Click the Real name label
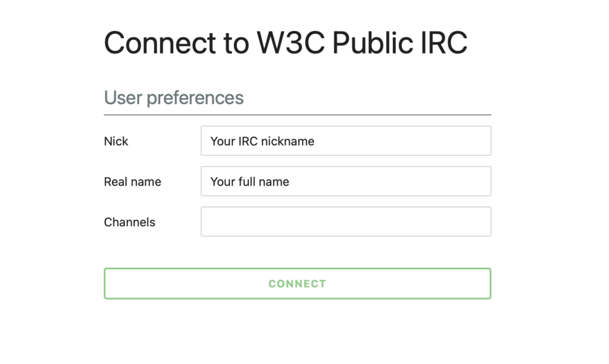 (133, 181)
